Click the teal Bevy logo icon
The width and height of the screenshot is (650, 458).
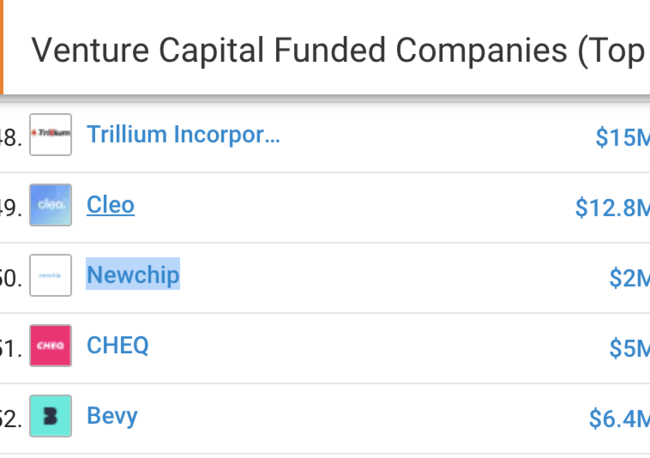click(x=51, y=416)
